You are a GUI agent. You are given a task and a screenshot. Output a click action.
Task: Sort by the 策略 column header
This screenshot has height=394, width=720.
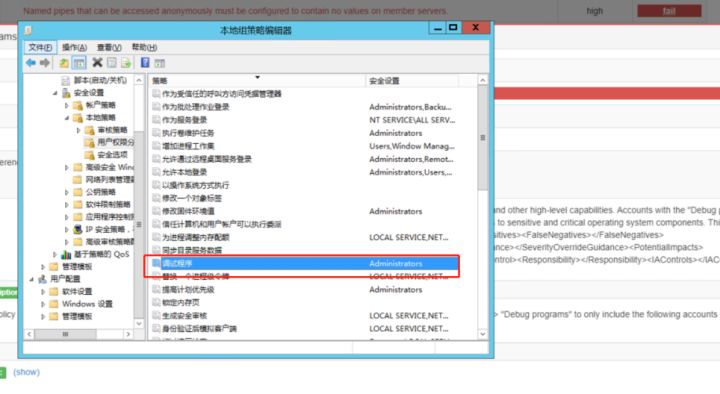257,81
